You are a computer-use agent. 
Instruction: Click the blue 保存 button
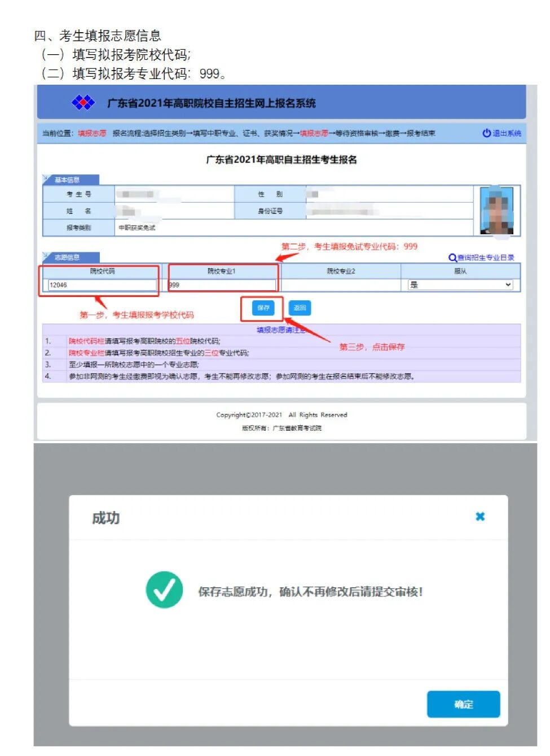pyautogui.click(x=263, y=308)
